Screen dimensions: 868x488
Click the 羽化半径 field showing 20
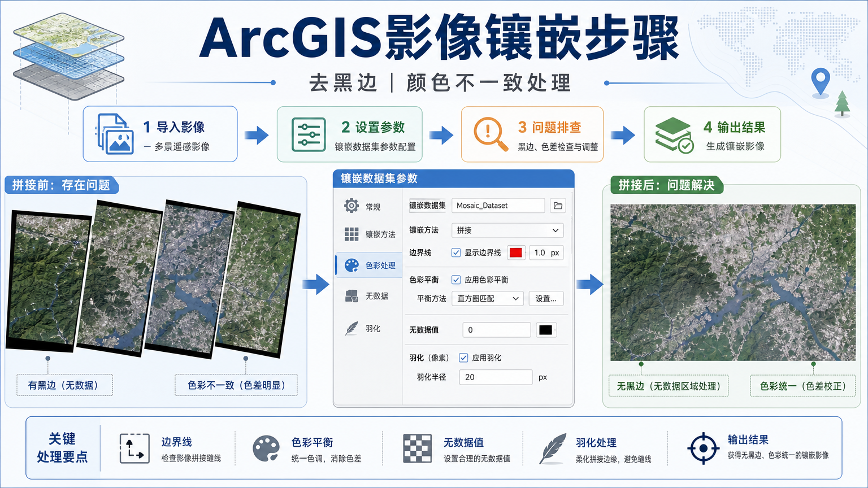coord(496,377)
